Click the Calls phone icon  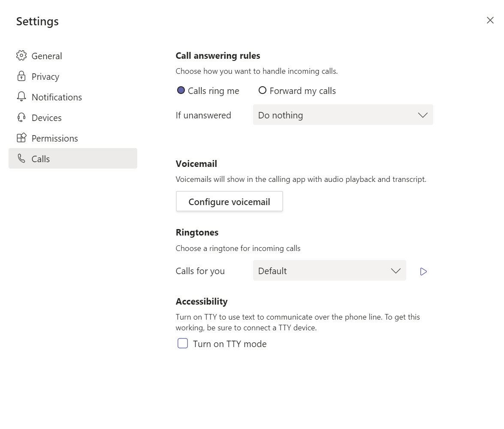pyautogui.click(x=21, y=159)
